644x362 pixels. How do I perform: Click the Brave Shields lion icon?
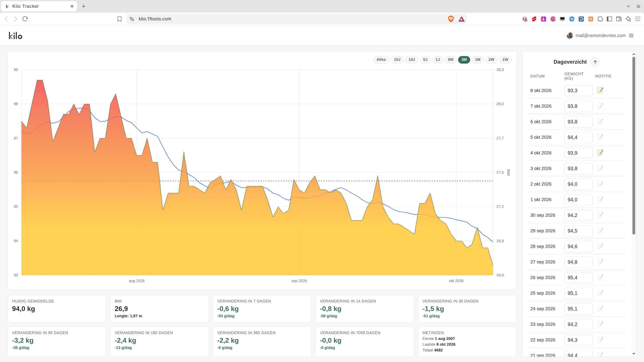point(451,19)
